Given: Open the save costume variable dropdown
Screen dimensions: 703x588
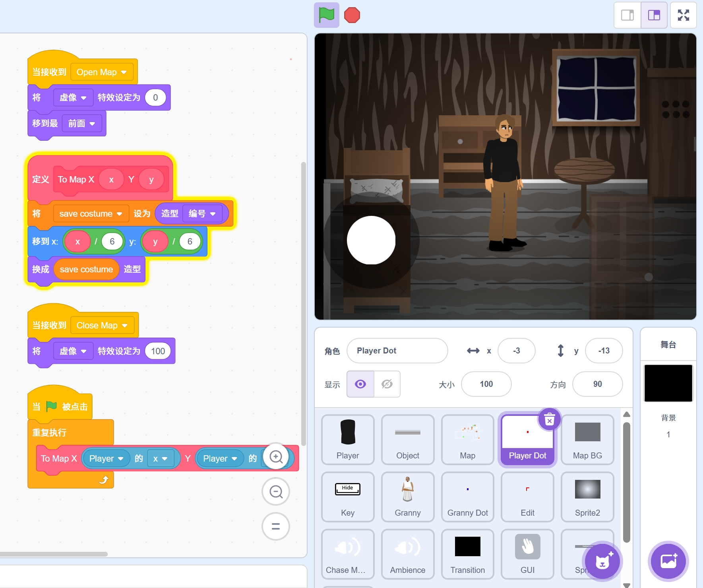Looking at the screenshot, I should point(119,214).
